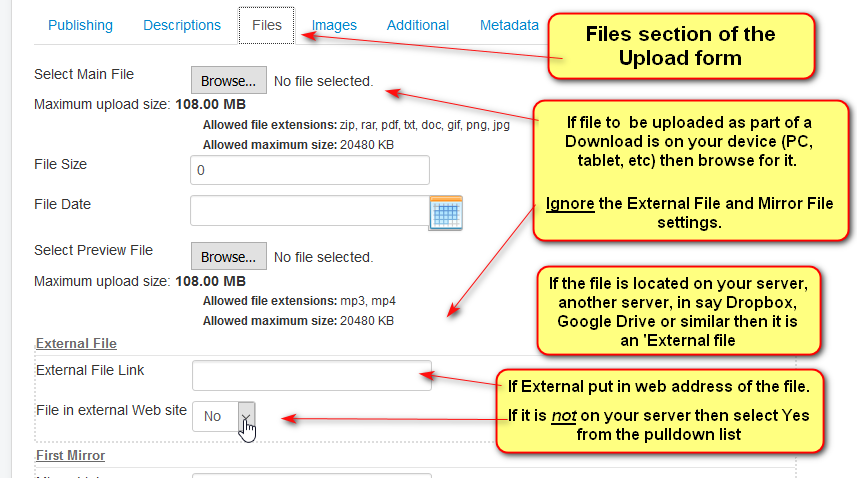Click the First Mirror section heading
Image resolution: width=857 pixels, height=478 pixels.
[71, 455]
